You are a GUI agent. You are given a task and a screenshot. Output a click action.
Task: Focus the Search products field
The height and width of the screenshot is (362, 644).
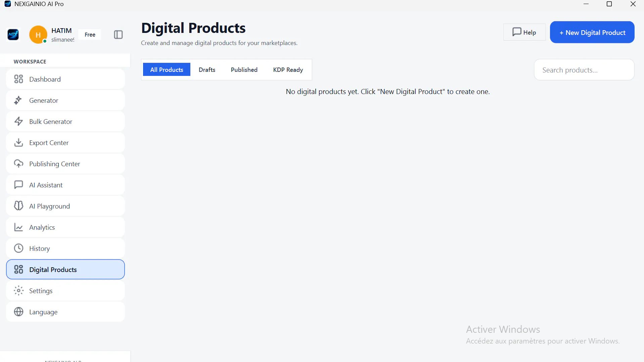584,70
